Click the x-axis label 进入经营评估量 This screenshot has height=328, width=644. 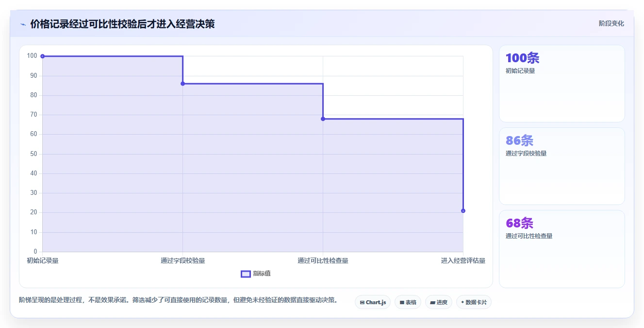point(463,260)
